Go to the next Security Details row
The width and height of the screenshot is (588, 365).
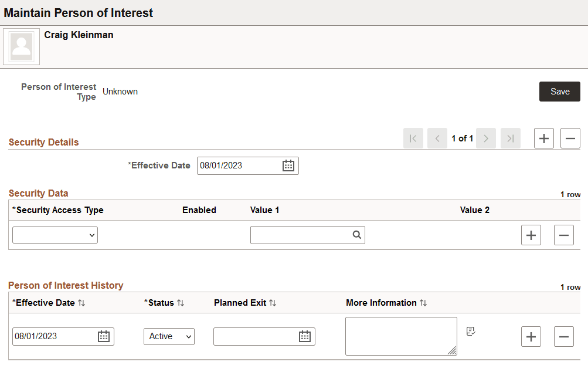point(486,138)
